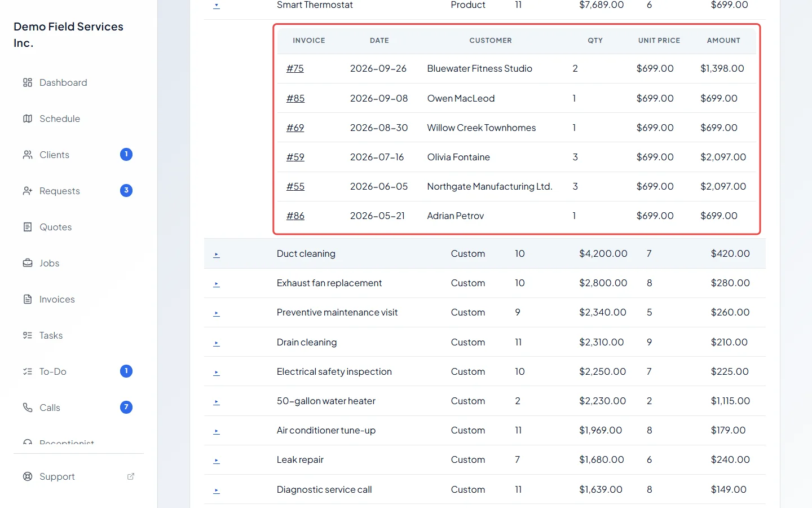Expand the Preventive maintenance visit row
This screenshot has width=812, height=508.
(x=217, y=313)
